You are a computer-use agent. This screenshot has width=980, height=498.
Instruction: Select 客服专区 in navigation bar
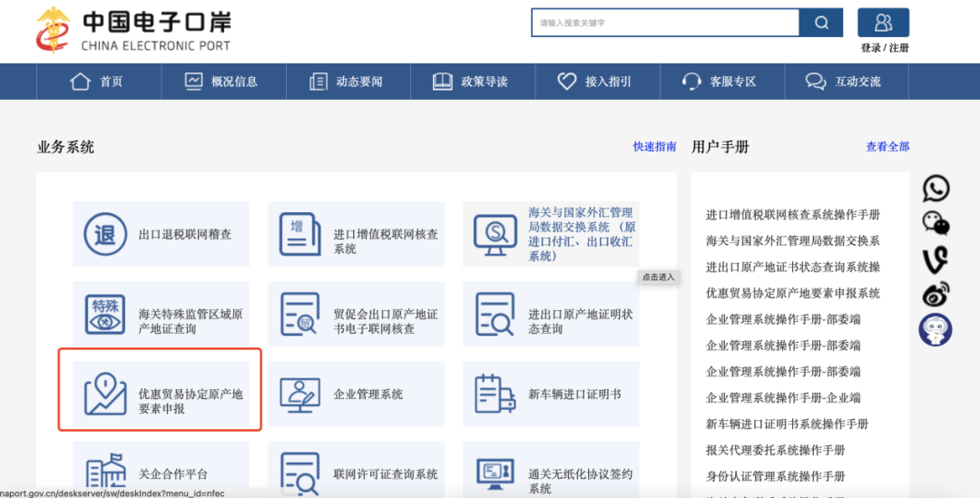(720, 82)
